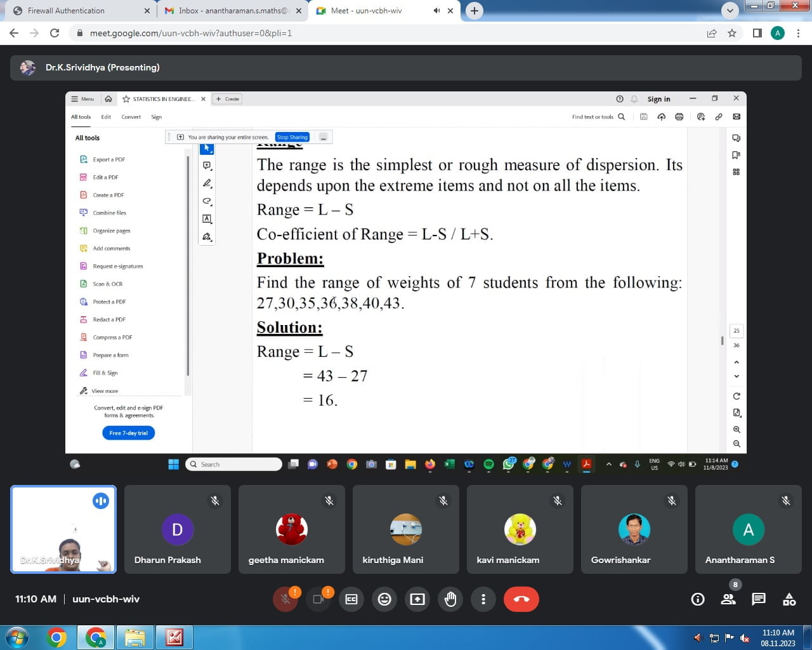Turn on closed captions
The image size is (812, 650).
(351, 599)
